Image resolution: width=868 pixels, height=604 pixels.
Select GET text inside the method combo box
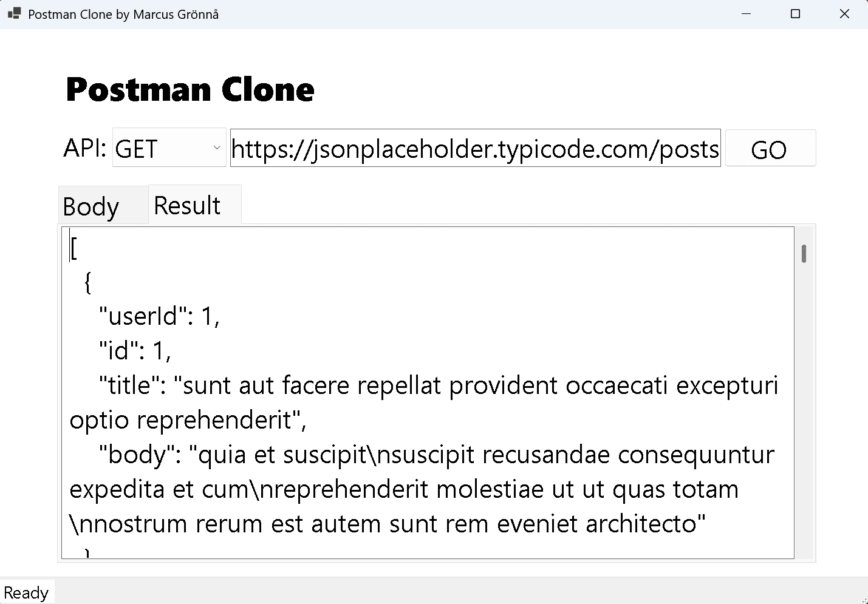[137, 148]
